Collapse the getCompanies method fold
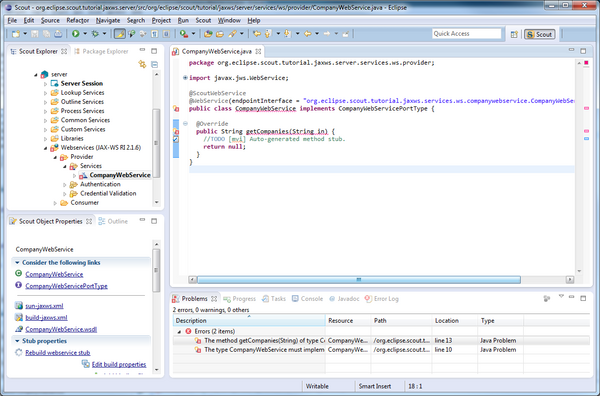The height and width of the screenshot is (396, 600). (185, 124)
